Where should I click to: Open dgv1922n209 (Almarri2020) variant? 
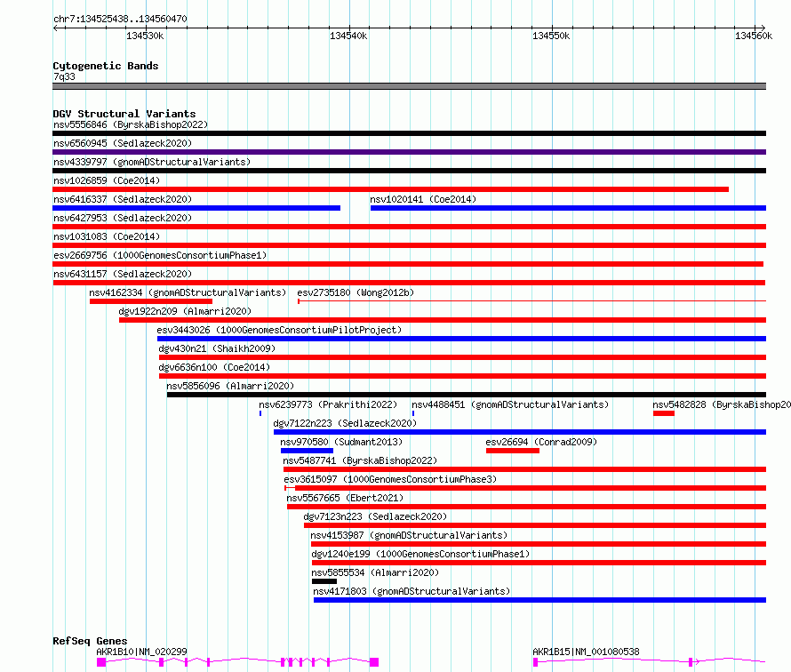coord(185,311)
